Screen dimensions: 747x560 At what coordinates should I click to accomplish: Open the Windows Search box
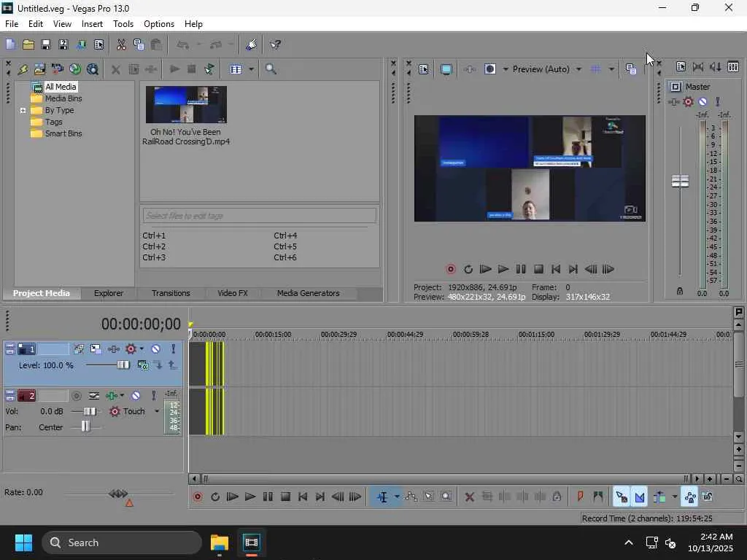point(122,542)
